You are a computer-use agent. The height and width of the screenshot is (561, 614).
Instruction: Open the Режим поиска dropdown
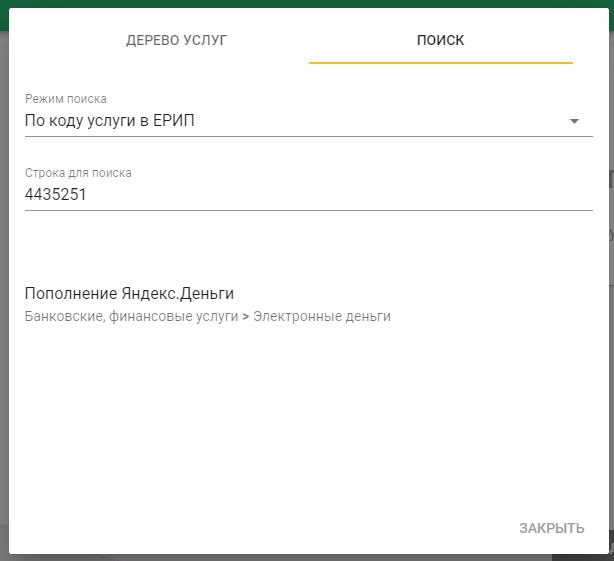click(309, 121)
